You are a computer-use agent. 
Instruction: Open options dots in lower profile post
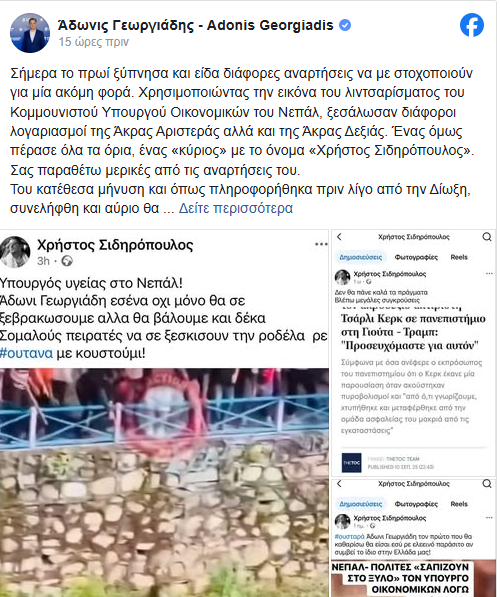coord(489,518)
